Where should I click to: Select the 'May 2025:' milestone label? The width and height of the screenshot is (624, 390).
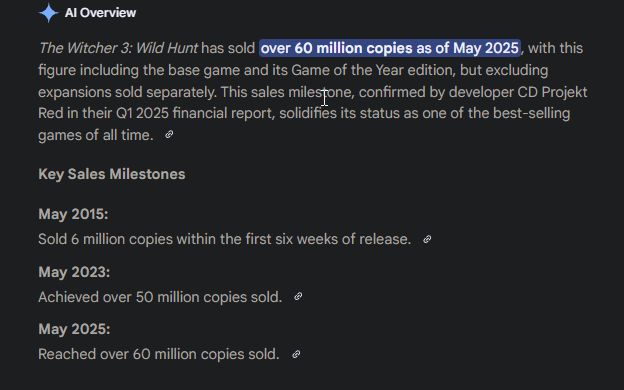pyautogui.click(x=74, y=329)
